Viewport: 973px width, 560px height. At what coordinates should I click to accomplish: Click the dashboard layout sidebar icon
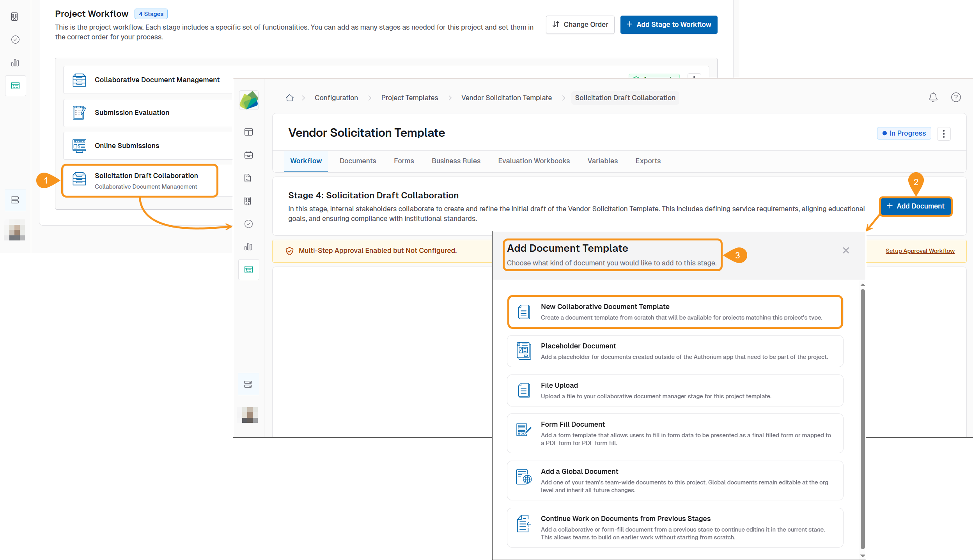pos(248,132)
